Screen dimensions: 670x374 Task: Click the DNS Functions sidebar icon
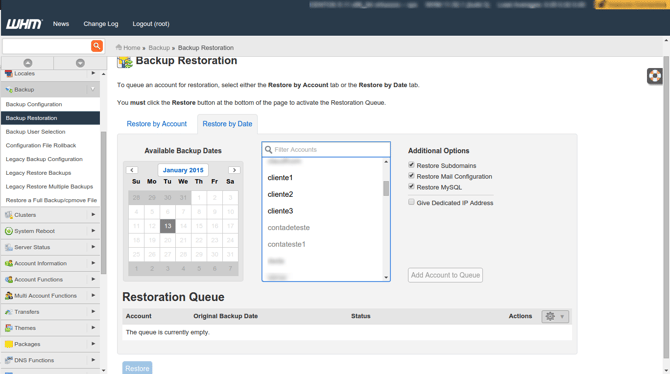(9, 360)
